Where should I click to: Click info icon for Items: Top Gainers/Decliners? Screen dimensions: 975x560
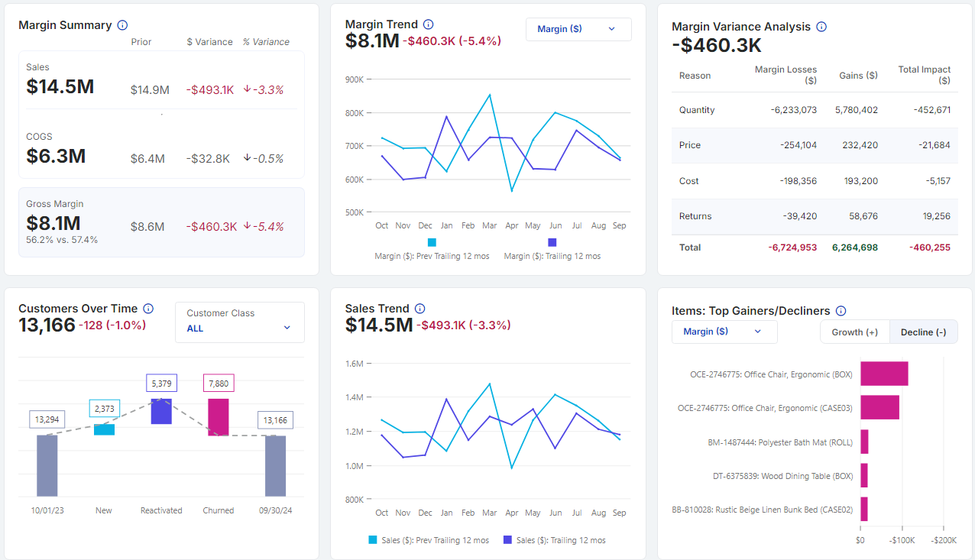pyautogui.click(x=841, y=311)
